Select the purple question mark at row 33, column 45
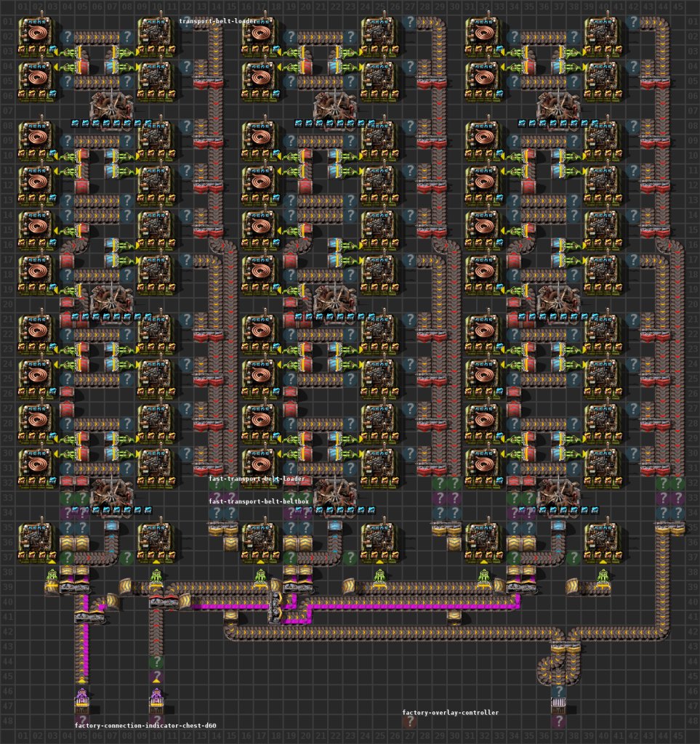The image size is (700, 744). tap(678, 498)
